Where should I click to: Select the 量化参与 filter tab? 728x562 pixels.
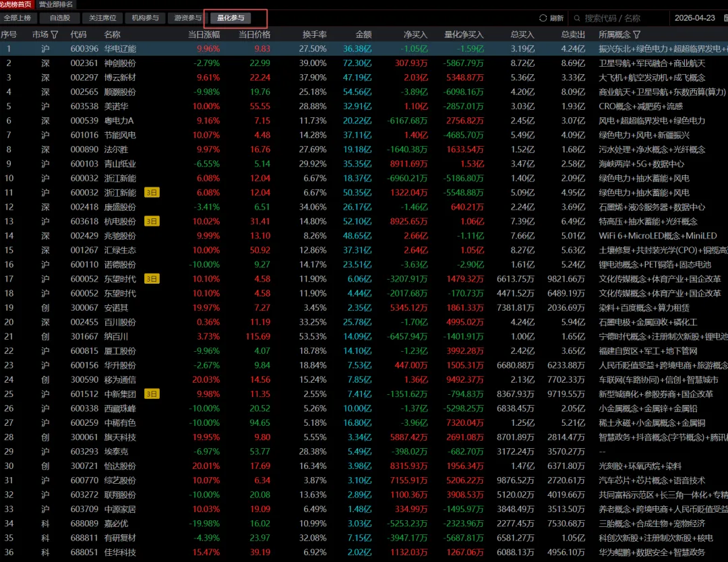(231, 18)
